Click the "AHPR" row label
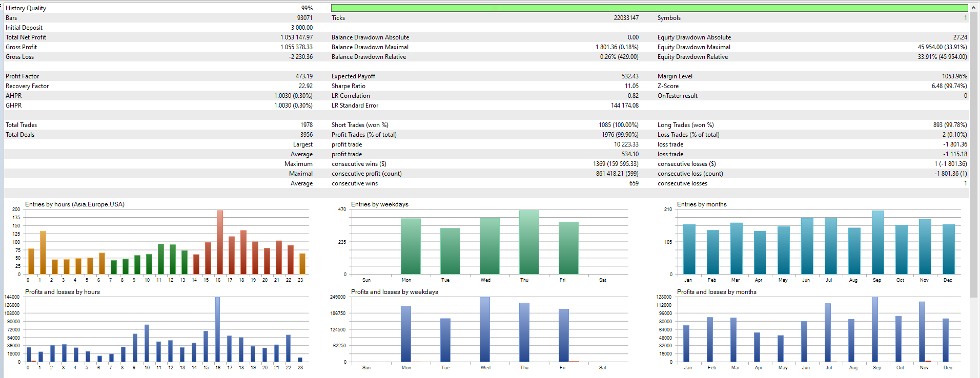This screenshot has width=980, height=378. coord(14,96)
